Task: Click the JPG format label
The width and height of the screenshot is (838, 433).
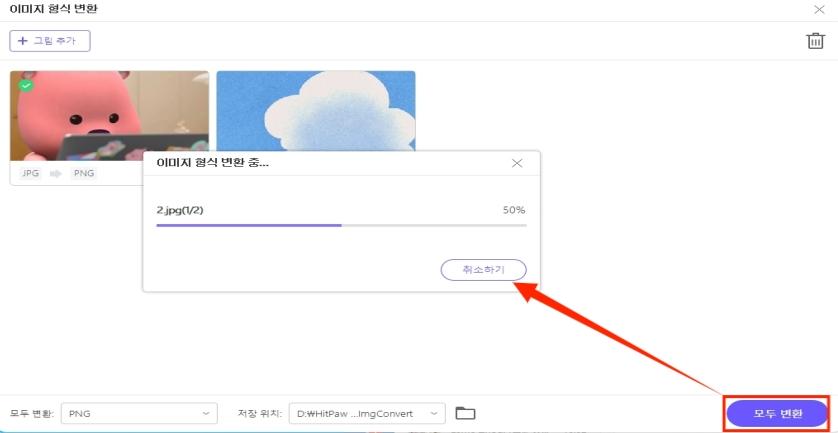Action: tap(30, 173)
